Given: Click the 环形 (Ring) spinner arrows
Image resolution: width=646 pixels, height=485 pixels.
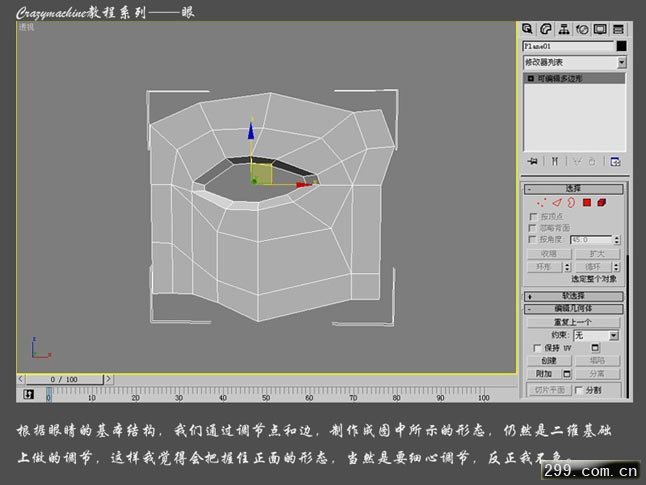Looking at the screenshot, I should click(567, 267).
